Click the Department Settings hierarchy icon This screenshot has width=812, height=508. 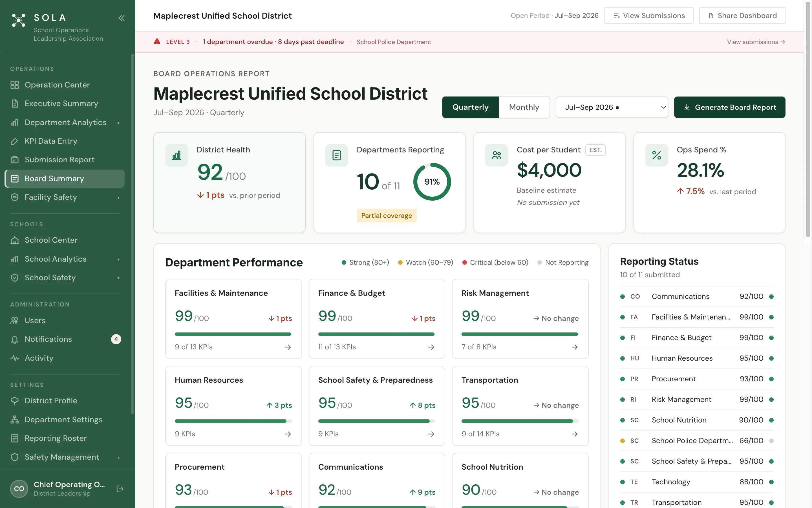click(x=14, y=420)
